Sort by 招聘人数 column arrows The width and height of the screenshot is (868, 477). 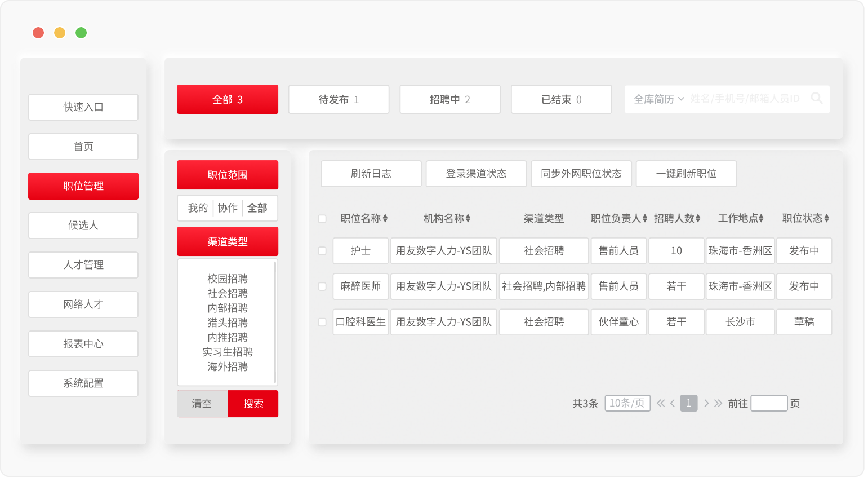pos(698,219)
